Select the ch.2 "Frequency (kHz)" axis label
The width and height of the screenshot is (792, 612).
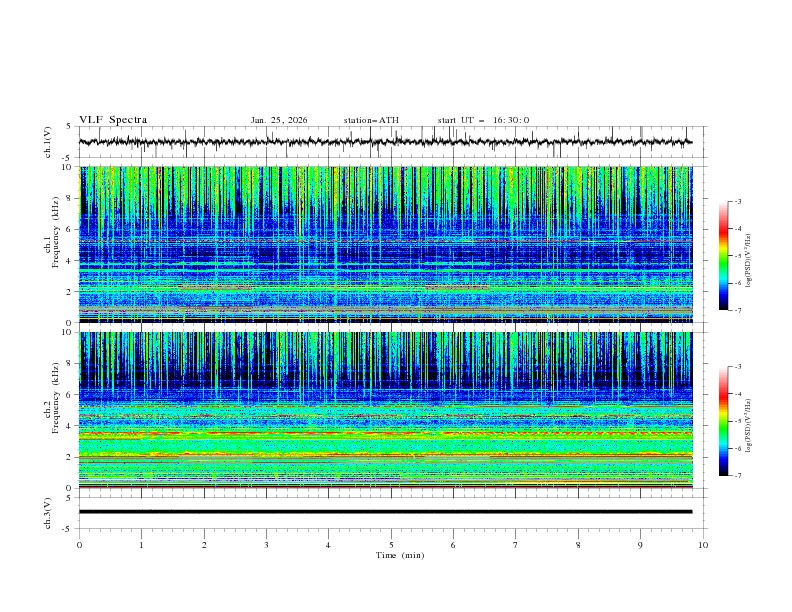[x=53, y=399]
